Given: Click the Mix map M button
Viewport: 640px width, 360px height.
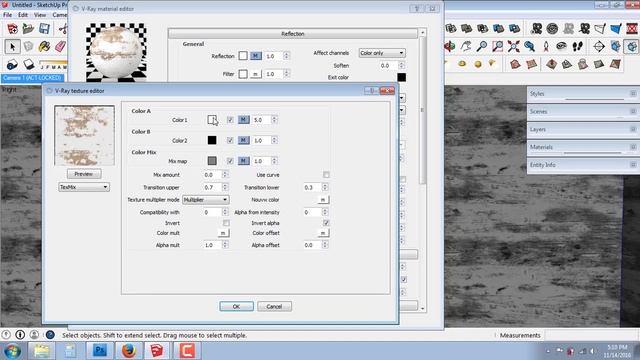Looking at the screenshot, I should 244,161.
